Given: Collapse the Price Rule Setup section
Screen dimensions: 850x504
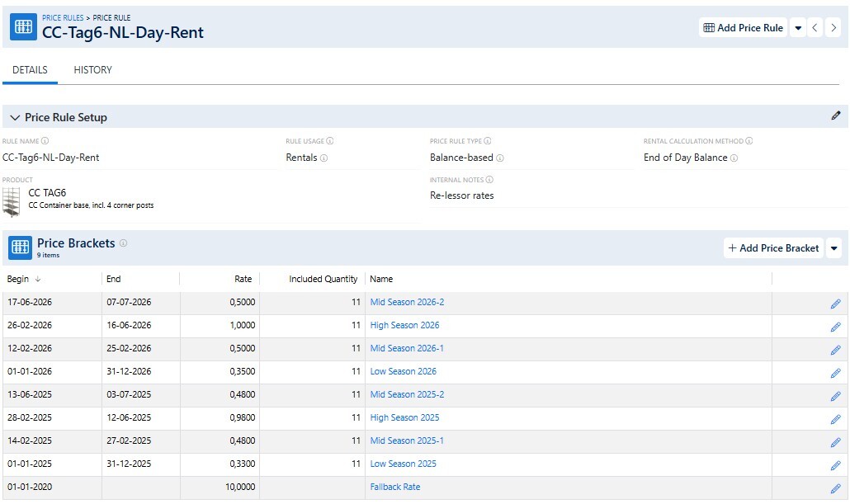Looking at the screenshot, I should (15, 118).
